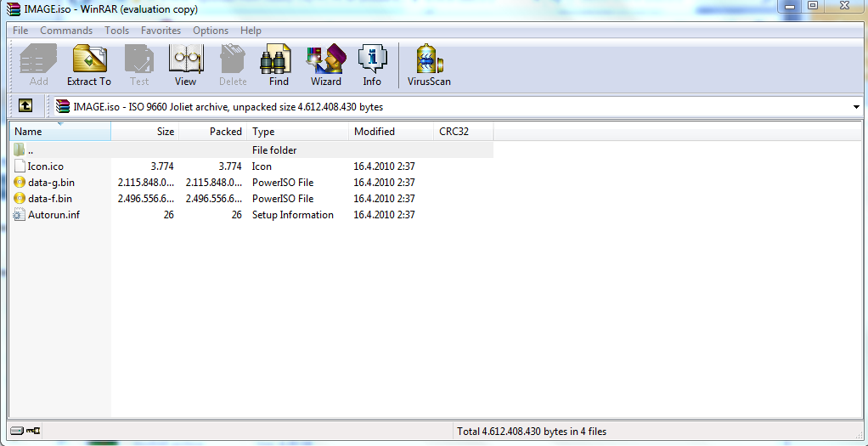Screen dimensions: 868x446
Task: Sort by the Size column header
Action: [145, 132]
